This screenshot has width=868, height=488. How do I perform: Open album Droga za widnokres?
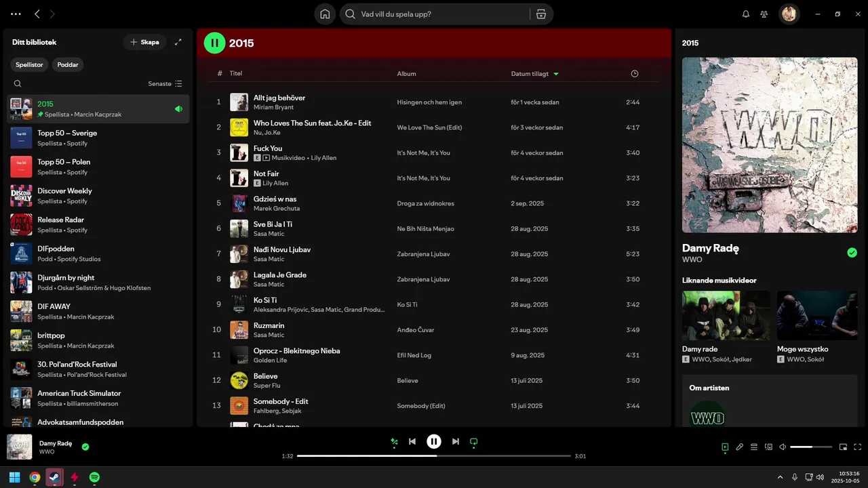coord(425,203)
